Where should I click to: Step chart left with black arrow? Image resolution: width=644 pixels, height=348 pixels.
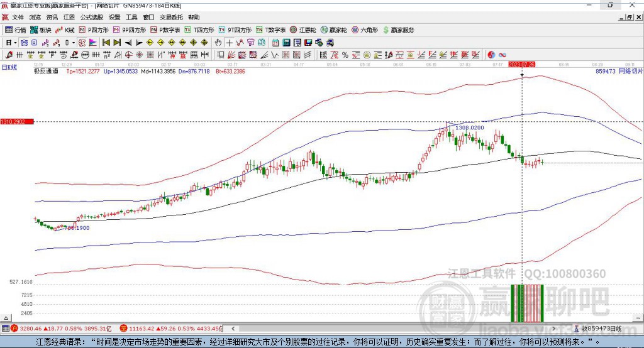pos(128,43)
